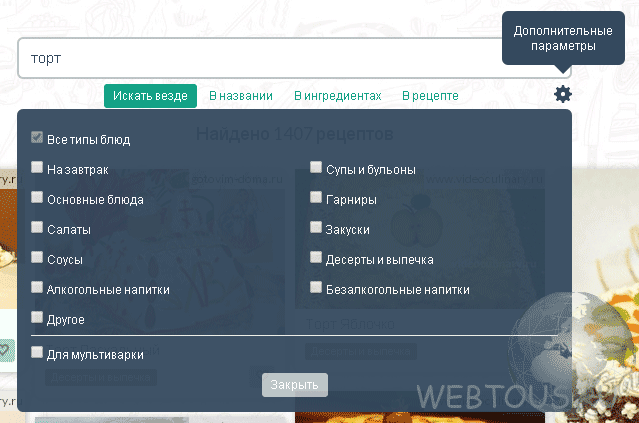Focus the search field containing 'торт'
The width and height of the screenshot is (639, 423).
point(294,58)
